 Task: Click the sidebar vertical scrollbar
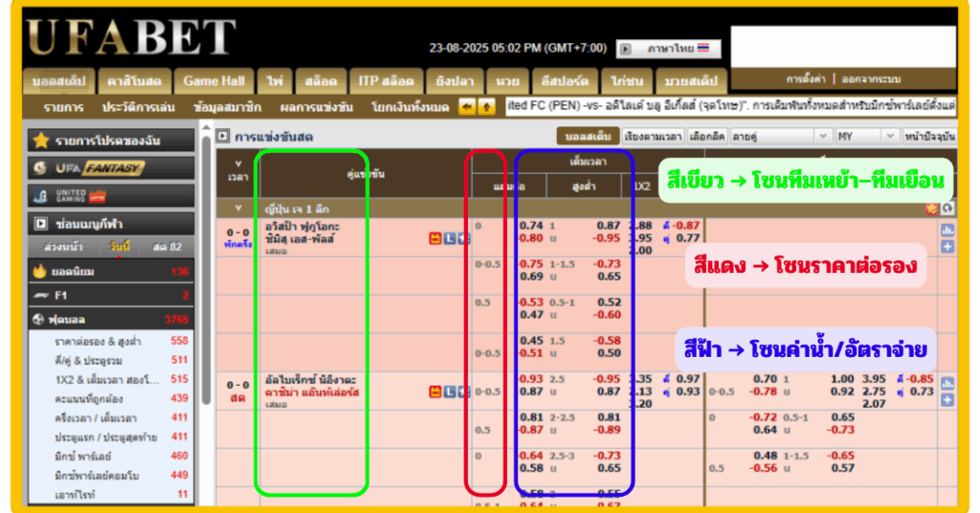tap(207, 269)
